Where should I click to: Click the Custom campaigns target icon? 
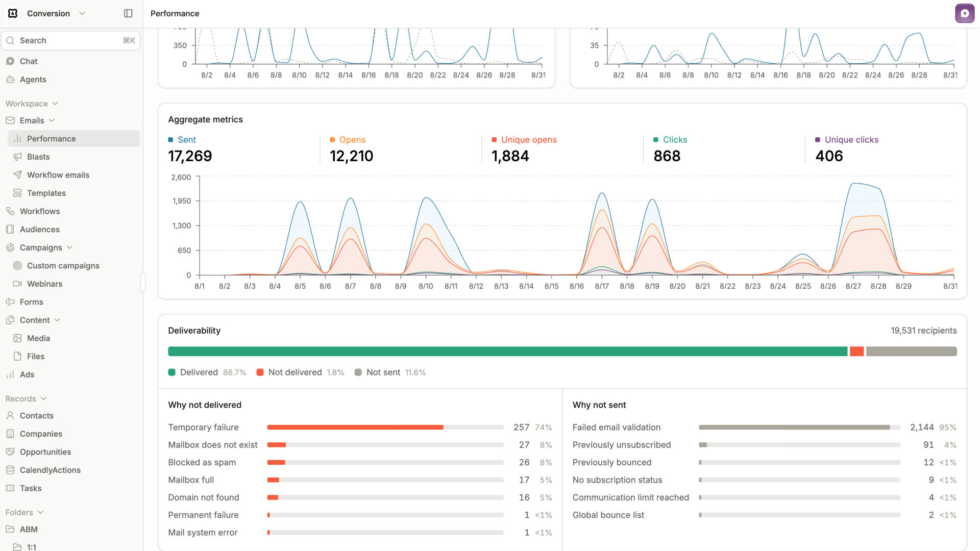click(17, 266)
